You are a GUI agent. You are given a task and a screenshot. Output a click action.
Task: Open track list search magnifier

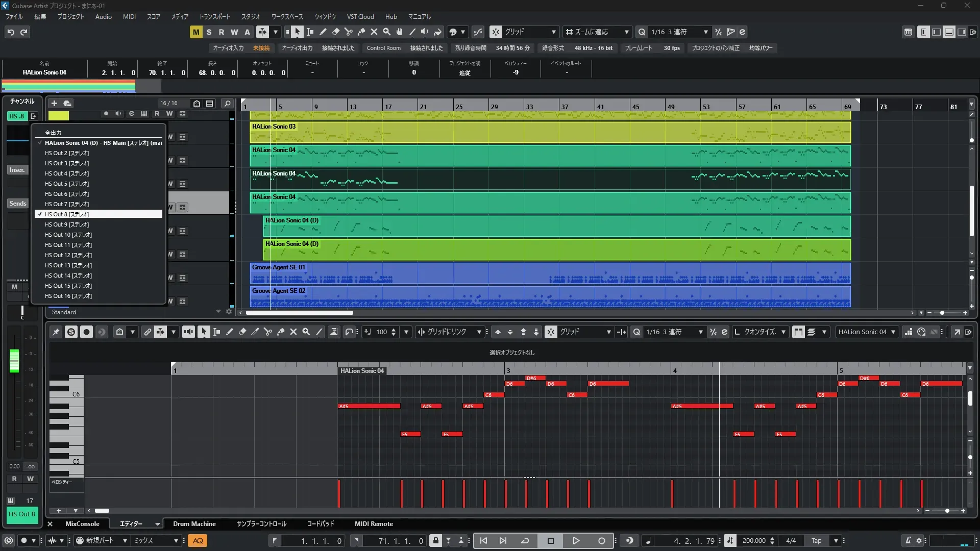[228, 103]
